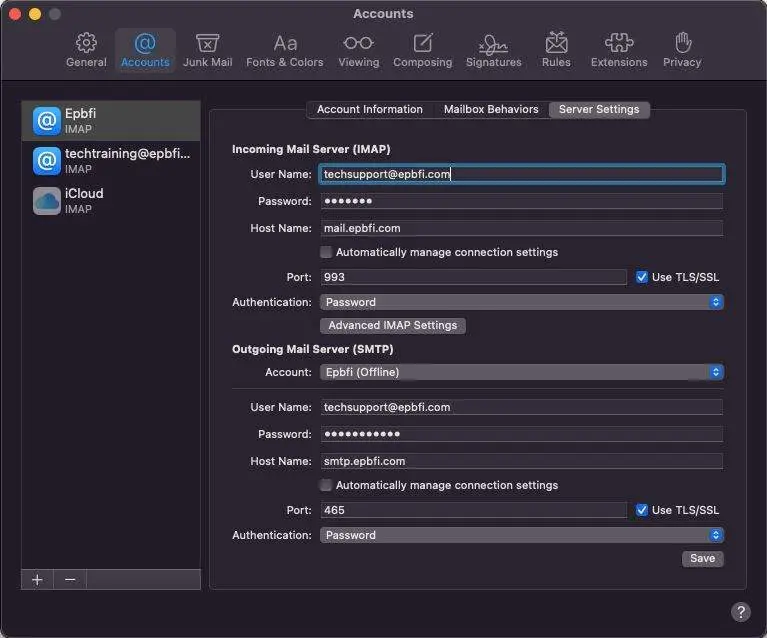Switch to the Viewing preferences pane
Viewport: 767px width, 638px height.
(x=358, y=50)
